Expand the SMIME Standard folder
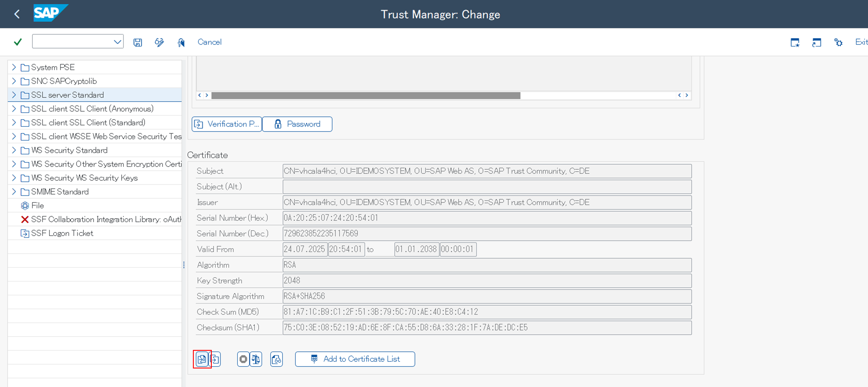This screenshot has width=868, height=387. tap(14, 191)
